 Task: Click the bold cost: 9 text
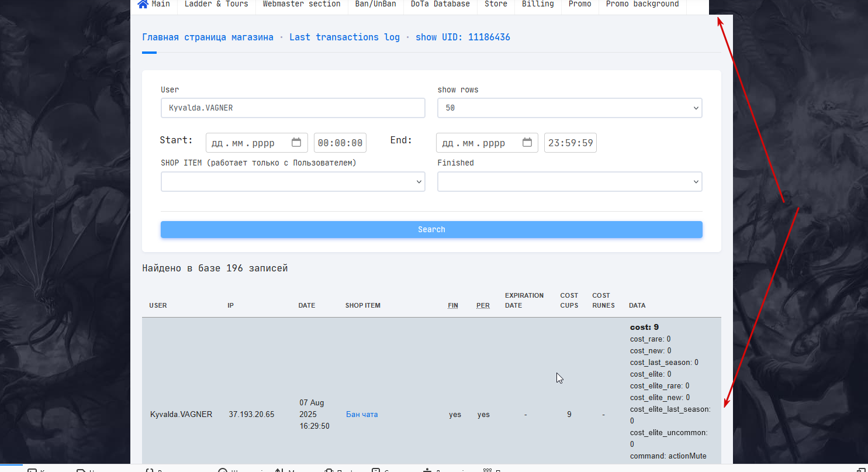(645, 327)
